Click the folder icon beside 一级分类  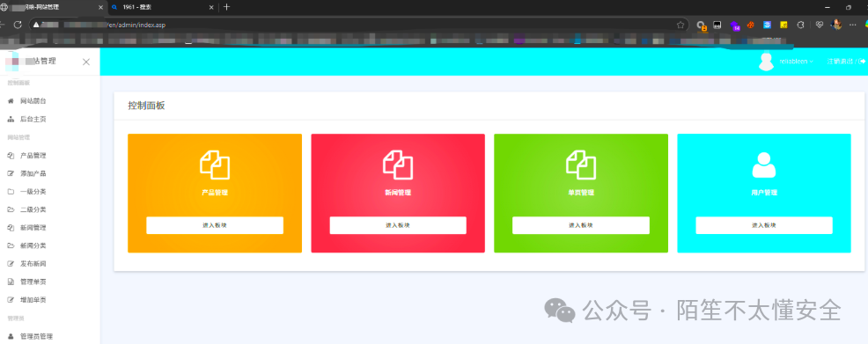pos(11,192)
